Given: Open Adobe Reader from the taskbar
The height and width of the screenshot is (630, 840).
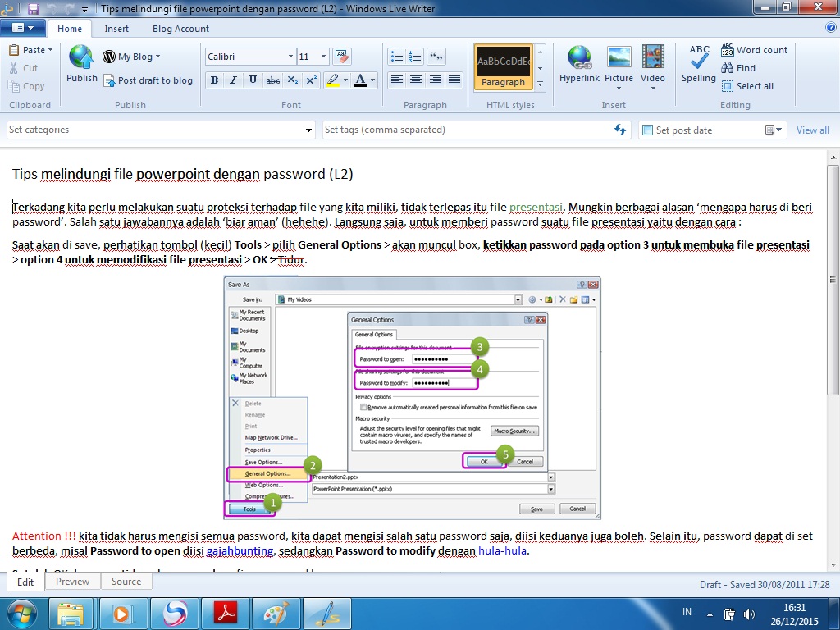Looking at the screenshot, I should 225,614.
